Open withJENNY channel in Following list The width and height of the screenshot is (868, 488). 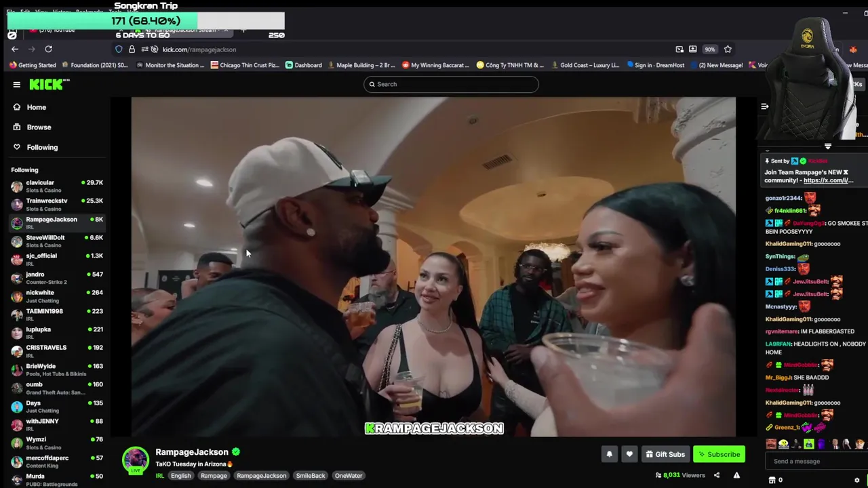pyautogui.click(x=57, y=424)
